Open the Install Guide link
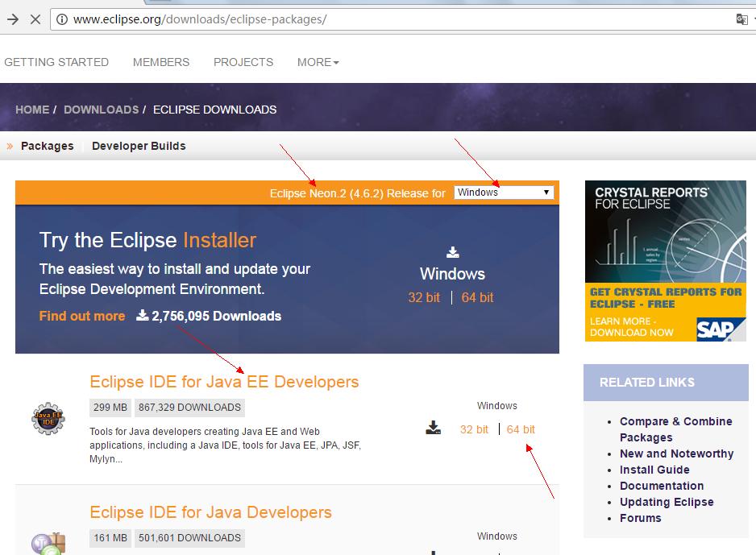 (654, 470)
